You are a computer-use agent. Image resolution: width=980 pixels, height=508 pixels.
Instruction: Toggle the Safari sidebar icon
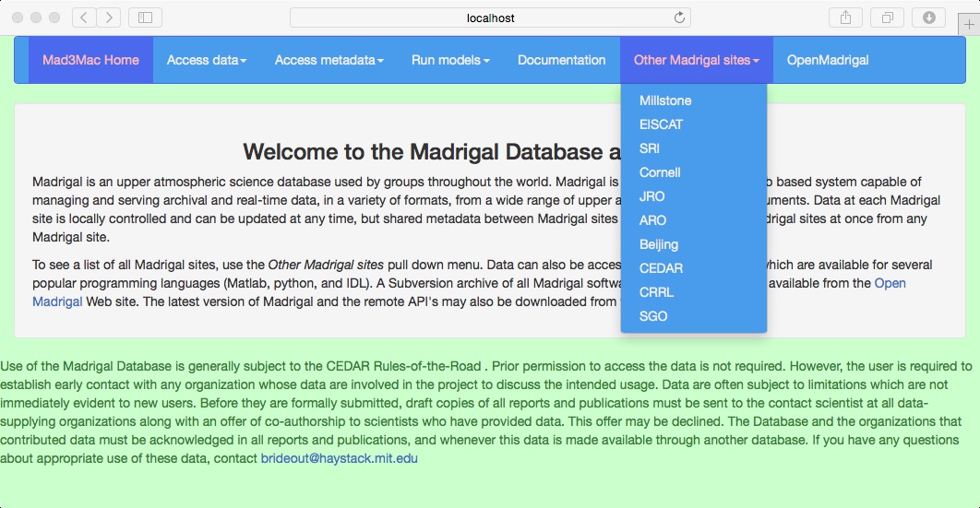pos(145,18)
